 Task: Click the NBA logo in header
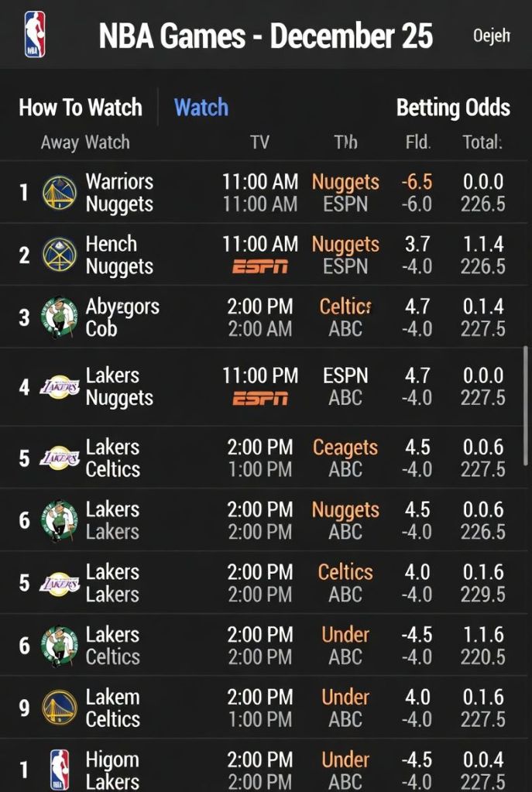(34, 35)
